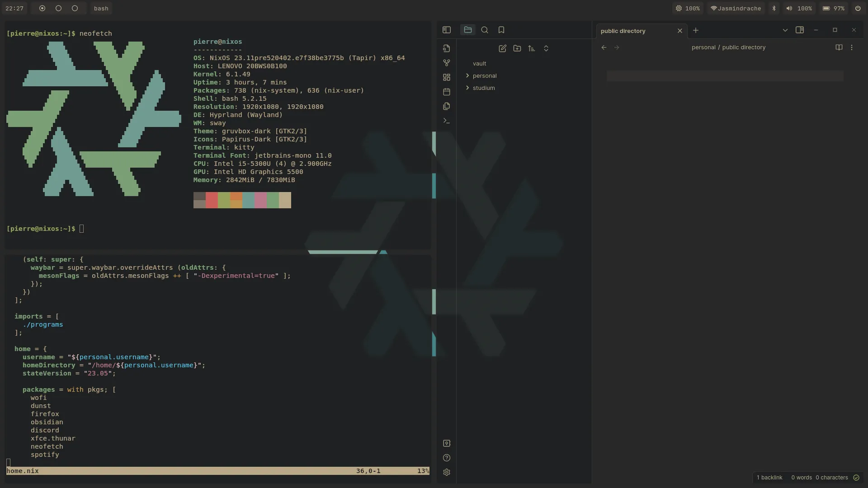
Task: Open the vault switcher icon
Action: [447, 443]
